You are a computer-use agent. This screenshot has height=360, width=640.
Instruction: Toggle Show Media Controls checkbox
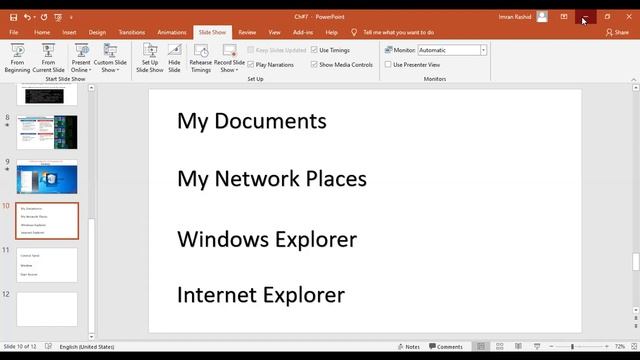(314, 64)
